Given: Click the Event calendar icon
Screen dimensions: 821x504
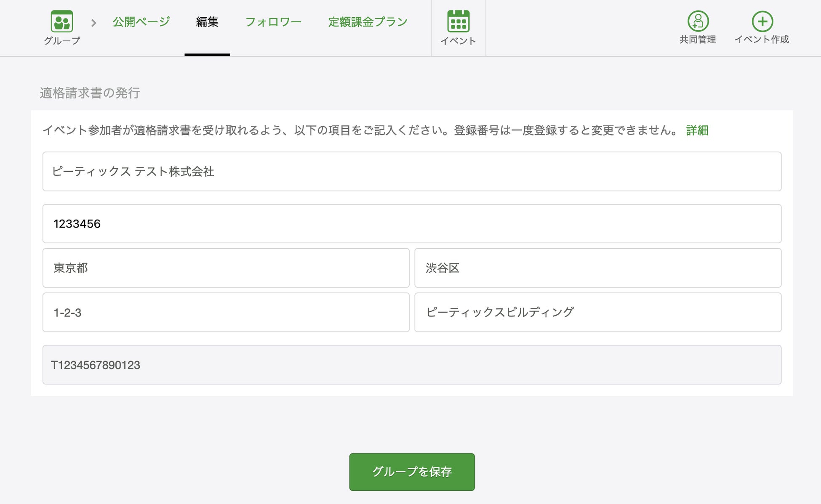Looking at the screenshot, I should (x=458, y=21).
